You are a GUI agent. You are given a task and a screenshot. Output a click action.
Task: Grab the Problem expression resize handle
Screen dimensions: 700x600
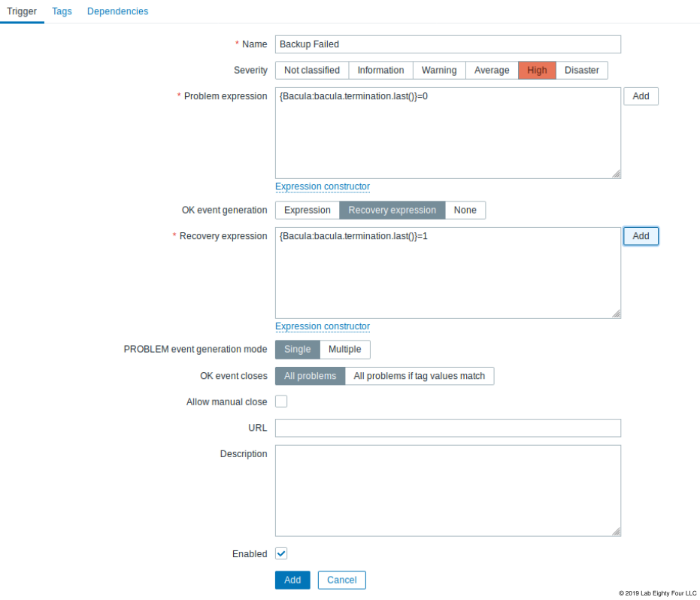(616, 174)
